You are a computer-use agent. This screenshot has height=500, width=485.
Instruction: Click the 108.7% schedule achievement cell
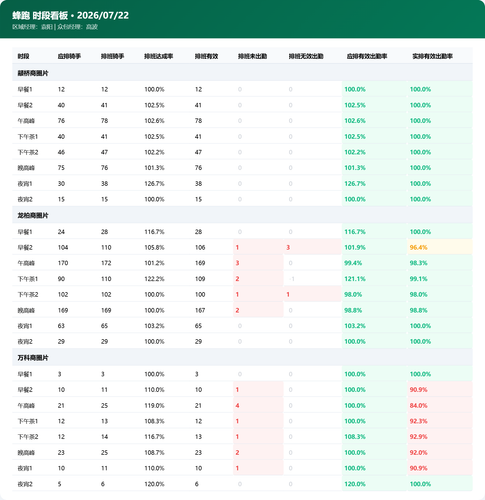tap(154, 452)
